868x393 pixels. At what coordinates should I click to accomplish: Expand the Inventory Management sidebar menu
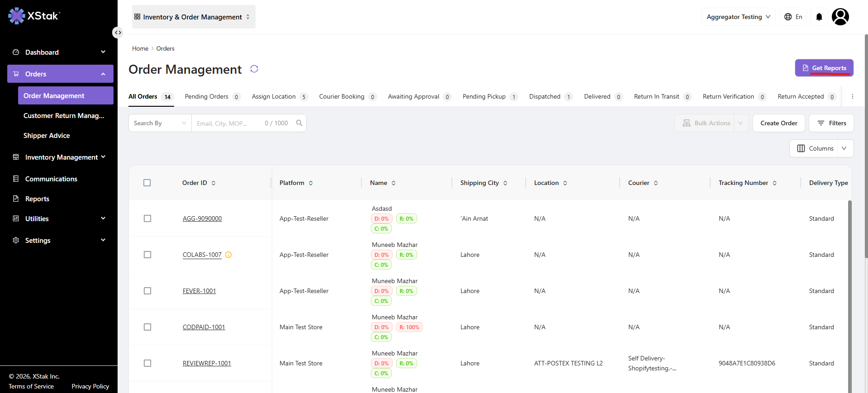click(x=60, y=157)
